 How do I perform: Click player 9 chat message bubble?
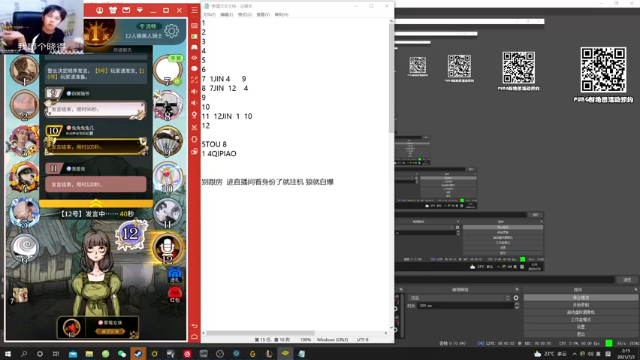point(96,109)
